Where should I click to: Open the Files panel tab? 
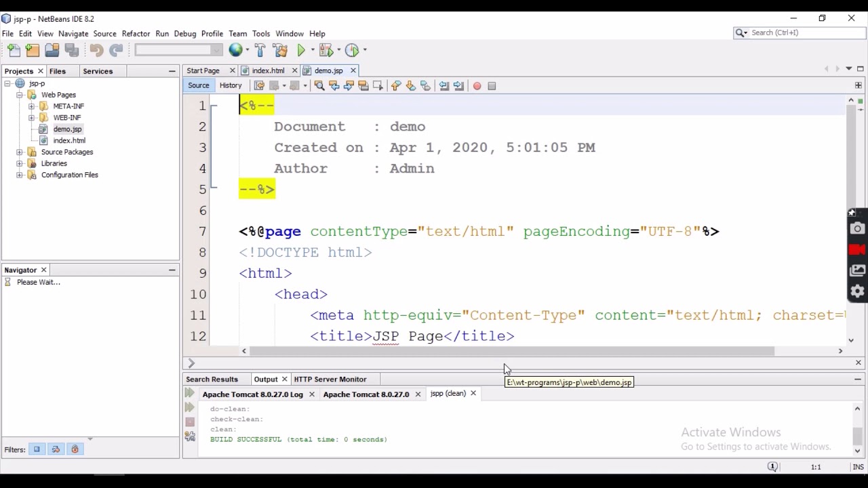tap(57, 71)
